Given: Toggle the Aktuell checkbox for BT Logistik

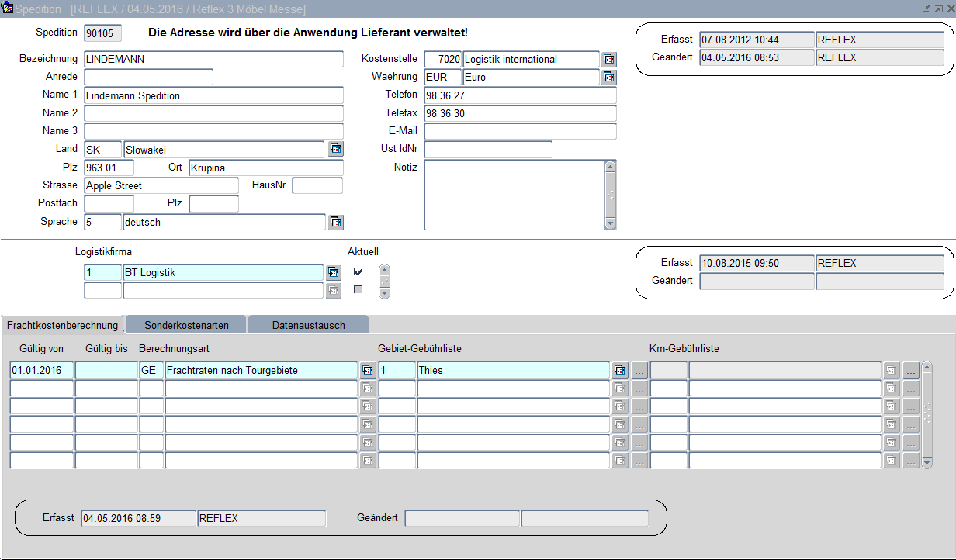Looking at the screenshot, I should tap(358, 271).
